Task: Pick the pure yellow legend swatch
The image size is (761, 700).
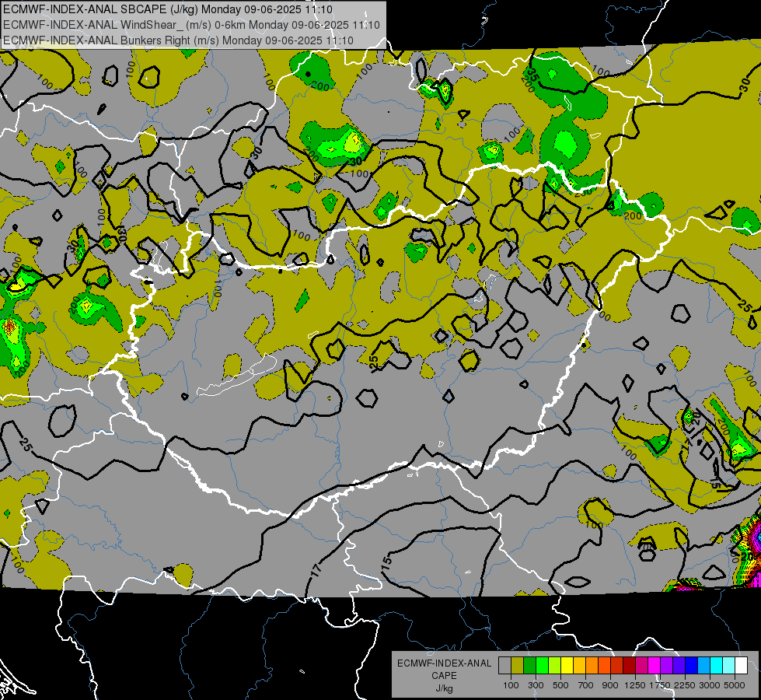Action: 567,665
